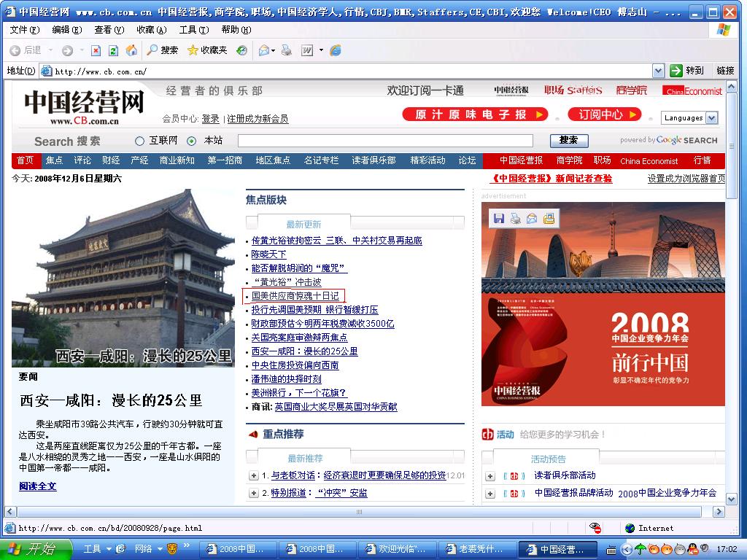Open the 焦点 nav tab
This screenshot has width=747, height=560.
click(54, 160)
